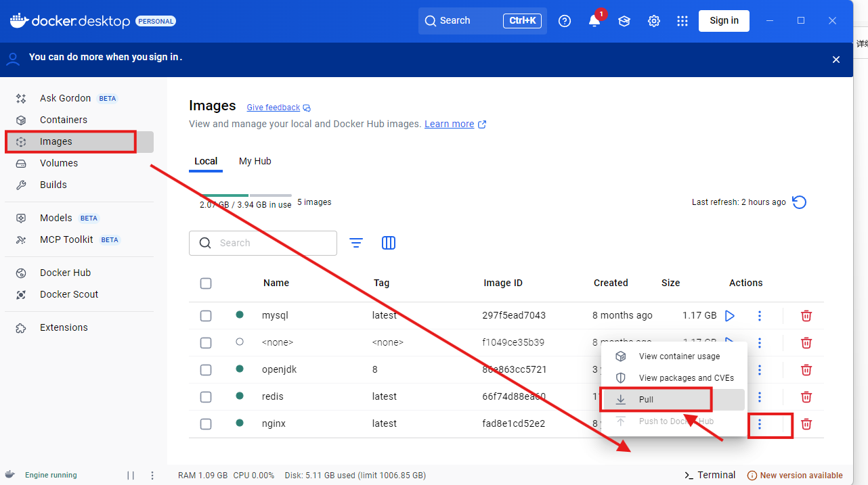This screenshot has width=868, height=485.
Task: Delete the mysql image
Action: (806, 315)
